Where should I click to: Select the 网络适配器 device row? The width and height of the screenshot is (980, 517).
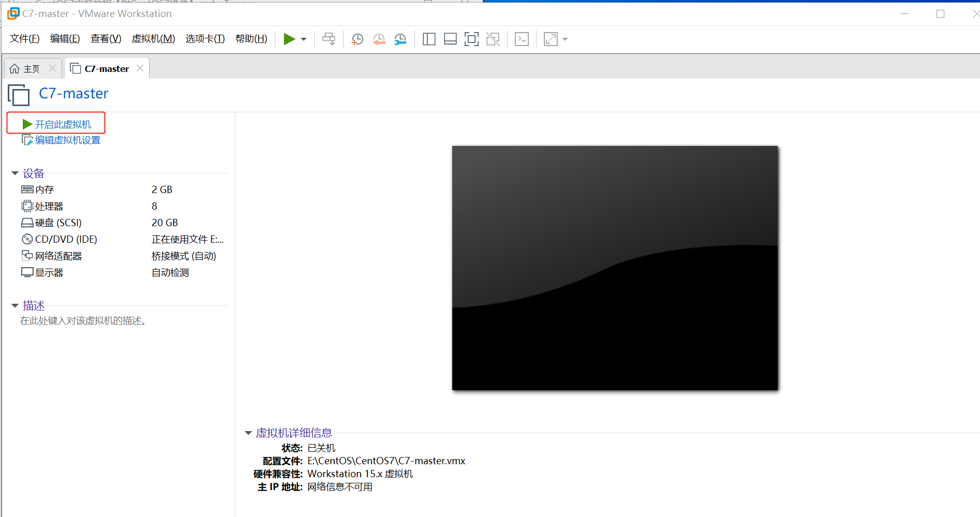(123, 256)
